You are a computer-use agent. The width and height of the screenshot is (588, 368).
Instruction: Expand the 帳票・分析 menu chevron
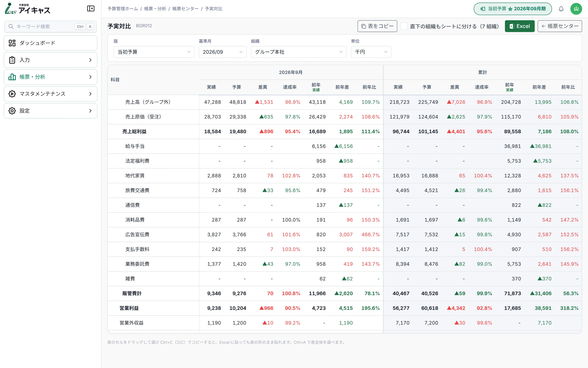point(90,77)
